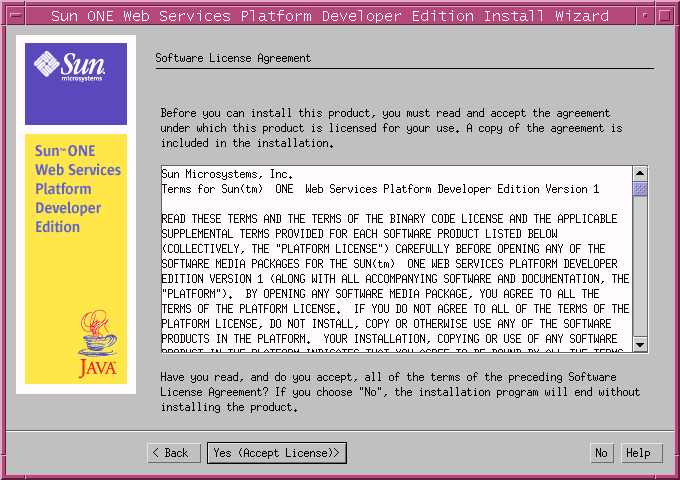Click 'Sun Microsystems, Inc.' line in license
This screenshot has height=480, width=680.
(227, 174)
